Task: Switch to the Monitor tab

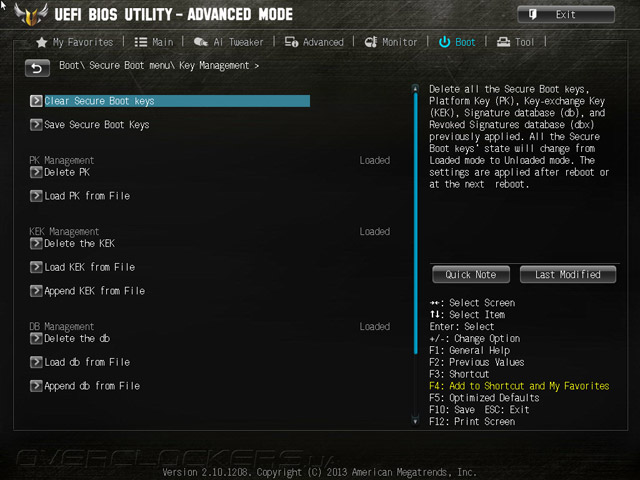Action: coord(391,42)
